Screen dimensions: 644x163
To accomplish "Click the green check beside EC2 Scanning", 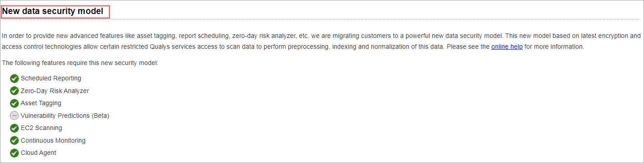I will (14, 128).
